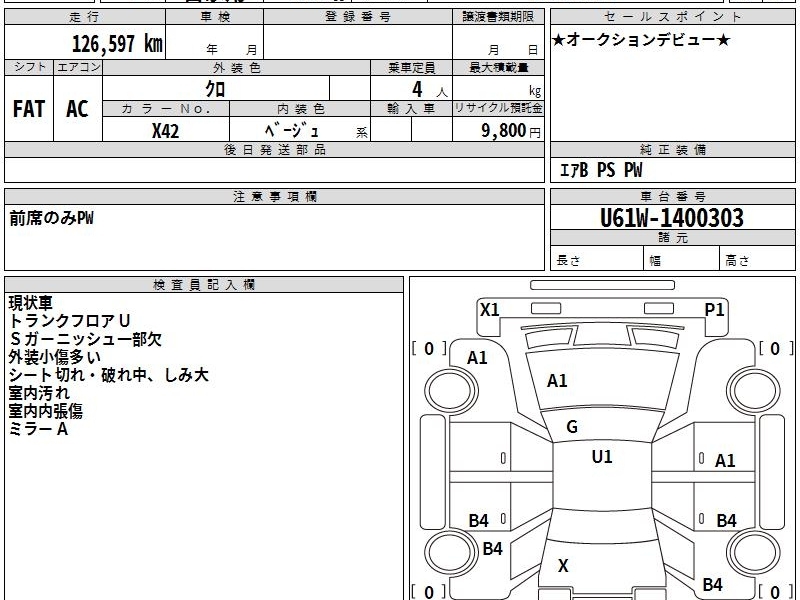Click the P1 mark on the car diagram
This screenshot has height=600, width=800.
714,310
